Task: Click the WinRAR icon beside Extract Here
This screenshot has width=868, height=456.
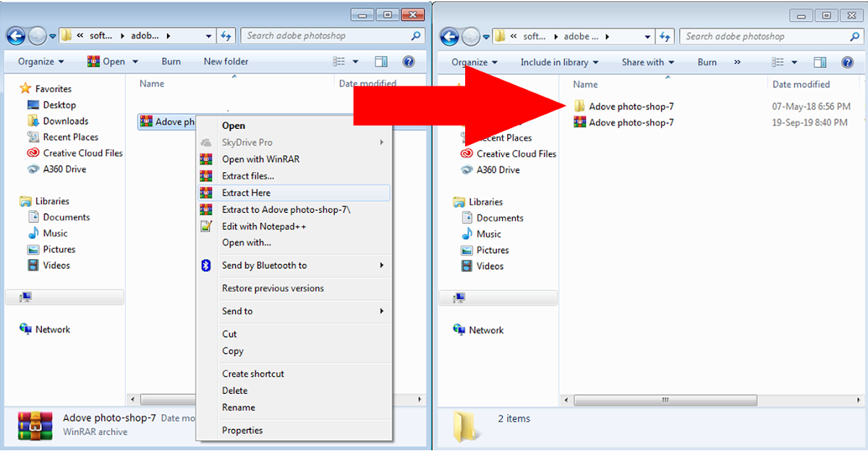Action: (x=206, y=193)
